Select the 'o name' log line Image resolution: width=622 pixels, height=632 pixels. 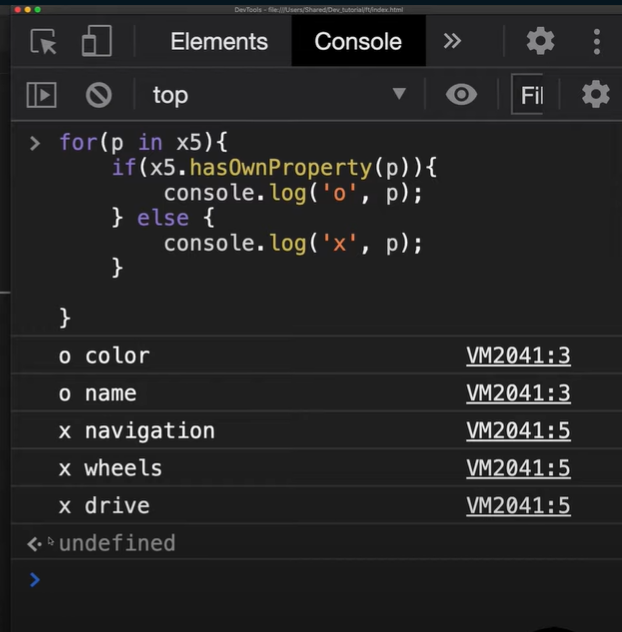(98, 393)
